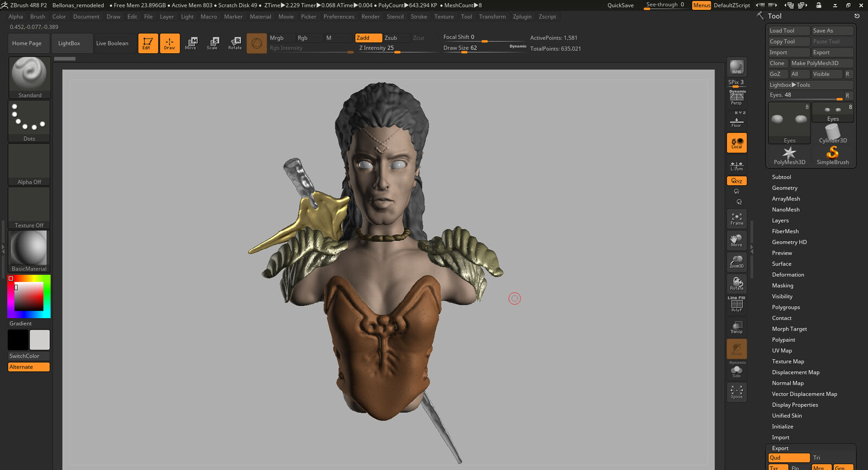Viewport: 868px width, 470px height.
Task: Click the BPR render icon
Action: (737, 67)
